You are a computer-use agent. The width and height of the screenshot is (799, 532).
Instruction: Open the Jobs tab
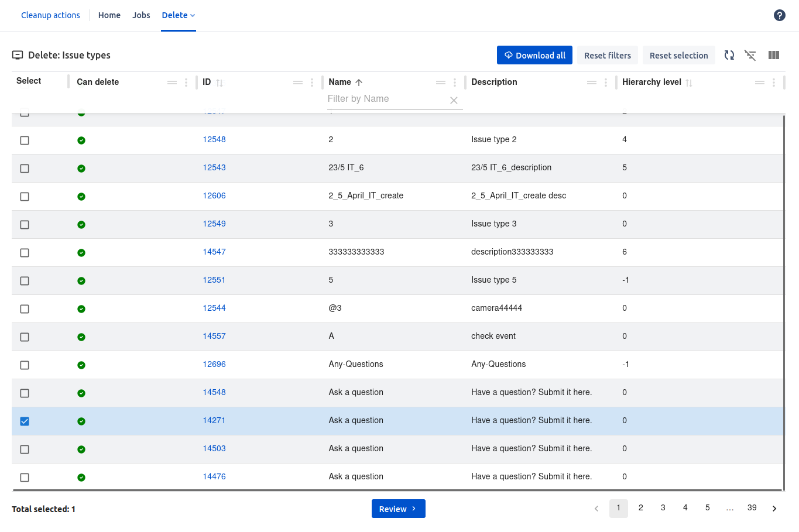pyautogui.click(x=141, y=15)
